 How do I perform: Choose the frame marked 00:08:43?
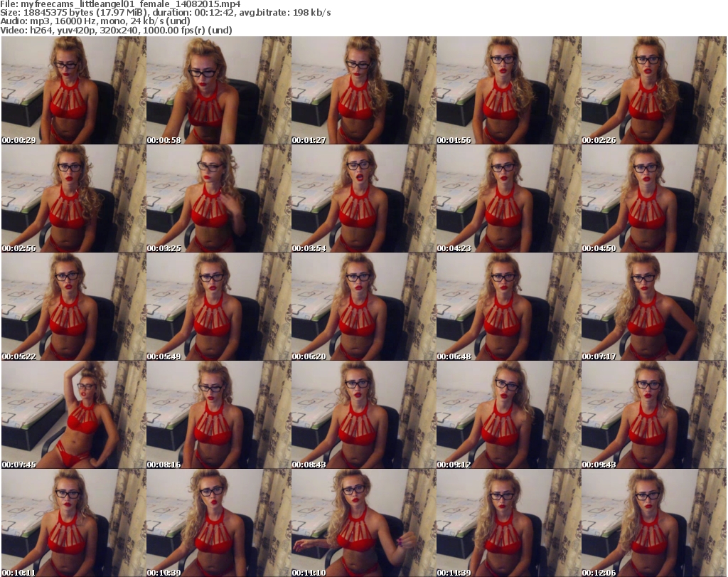tap(363, 415)
